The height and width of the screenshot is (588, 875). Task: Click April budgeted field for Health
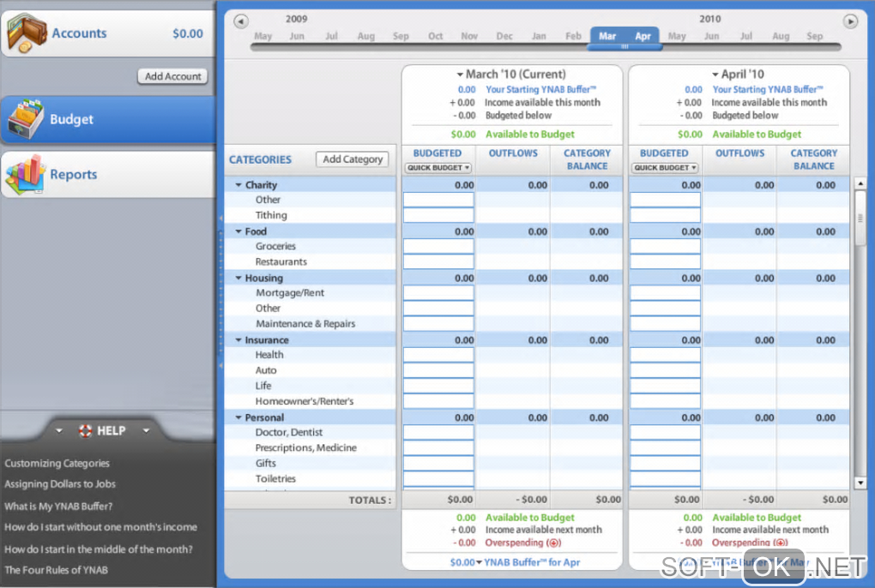click(x=665, y=355)
